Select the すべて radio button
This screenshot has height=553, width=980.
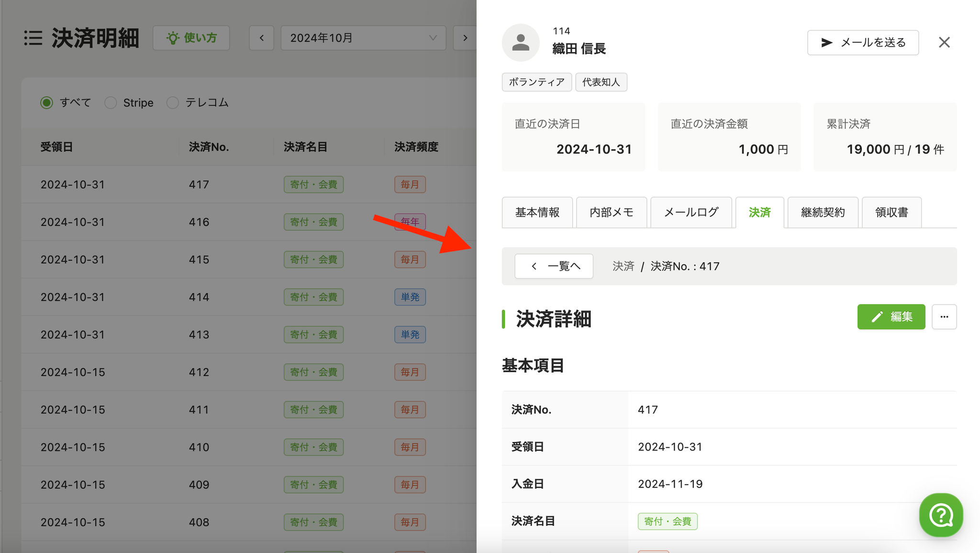point(46,103)
